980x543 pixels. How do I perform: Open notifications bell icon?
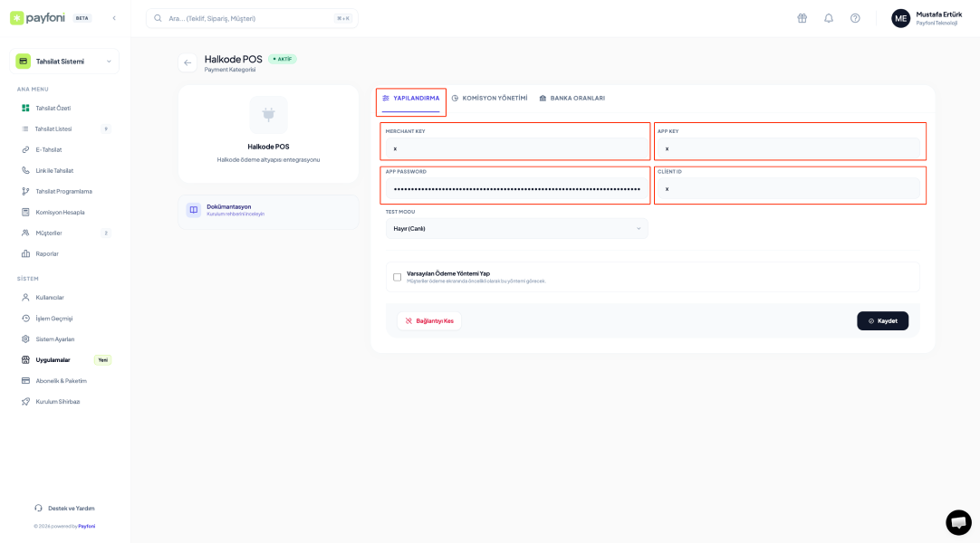[828, 18]
